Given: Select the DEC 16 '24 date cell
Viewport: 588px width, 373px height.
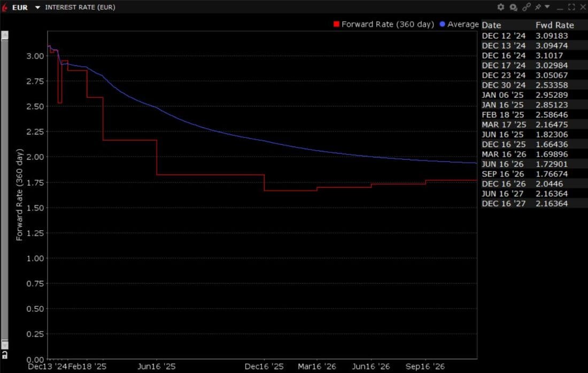Looking at the screenshot, I should coord(504,56).
